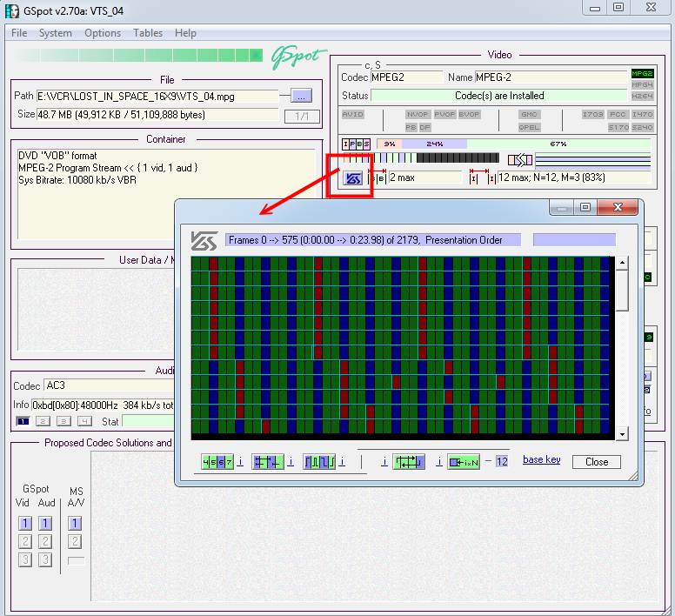Viewport: 675px width, 616px height.
Task: Open the Tables menu
Action: pyautogui.click(x=148, y=33)
